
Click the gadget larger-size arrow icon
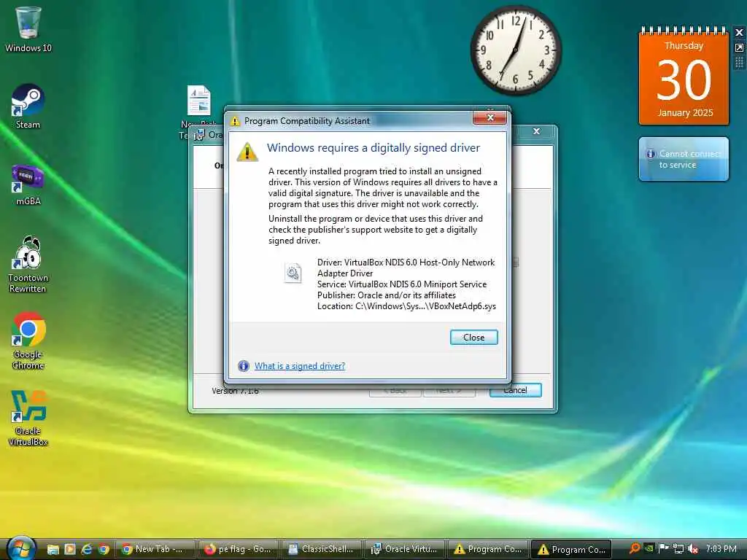739,47
